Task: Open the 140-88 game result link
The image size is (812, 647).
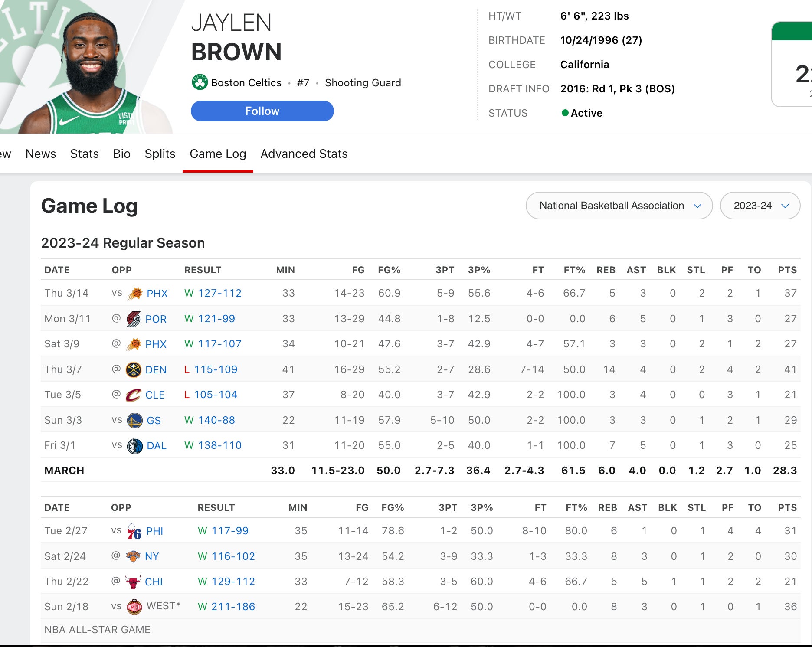Action: pos(216,420)
